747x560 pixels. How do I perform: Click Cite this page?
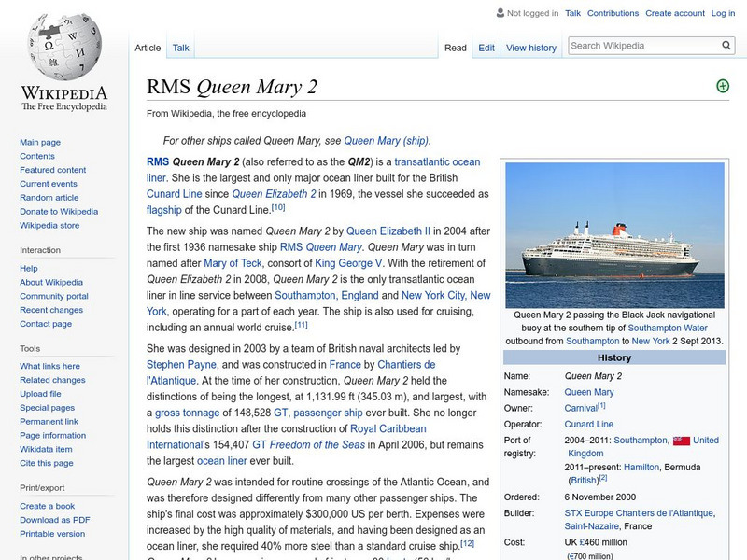point(46,462)
